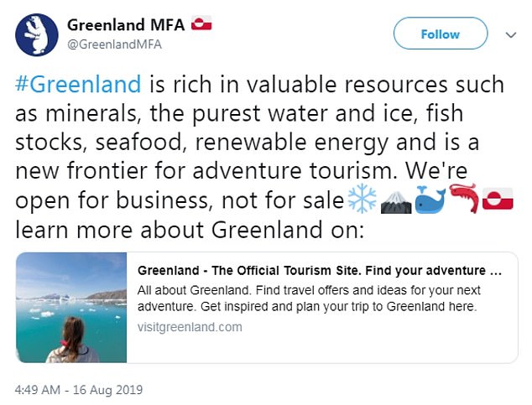Click the tweet text 'open for business, not for sale'
The height and width of the screenshot is (405, 532).
point(180,200)
